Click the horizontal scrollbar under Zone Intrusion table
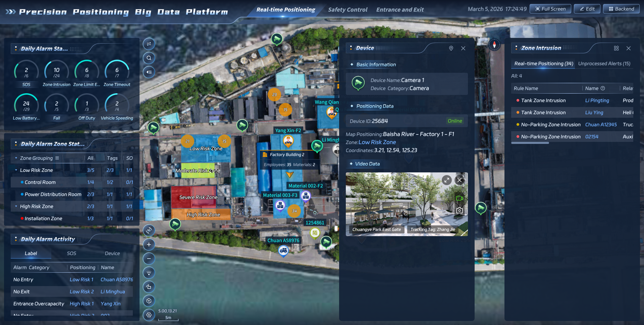The width and height of the screenshot is (644, 325). (530, 143)
